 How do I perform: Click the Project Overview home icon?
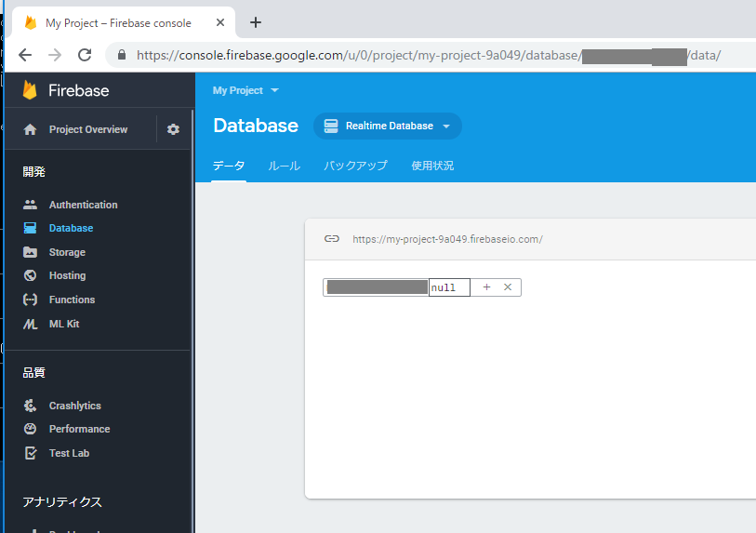[x=30, y=129]
